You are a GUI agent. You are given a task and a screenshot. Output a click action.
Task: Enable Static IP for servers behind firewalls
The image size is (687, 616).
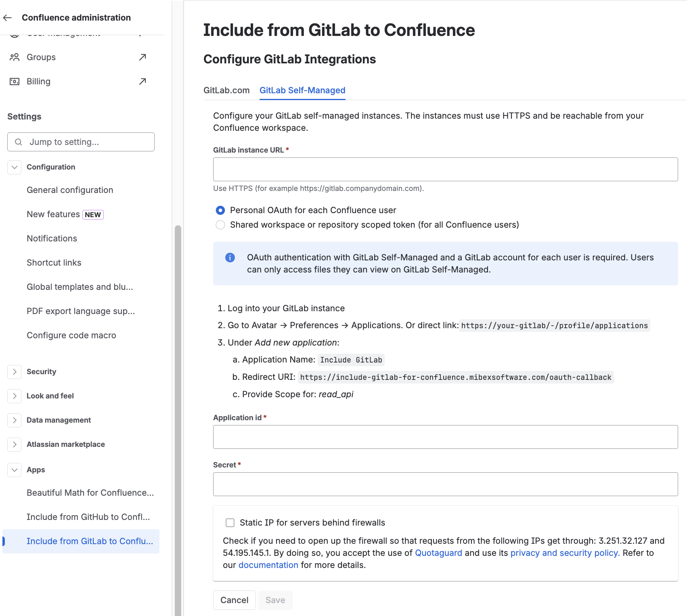[x=230, y=522]
